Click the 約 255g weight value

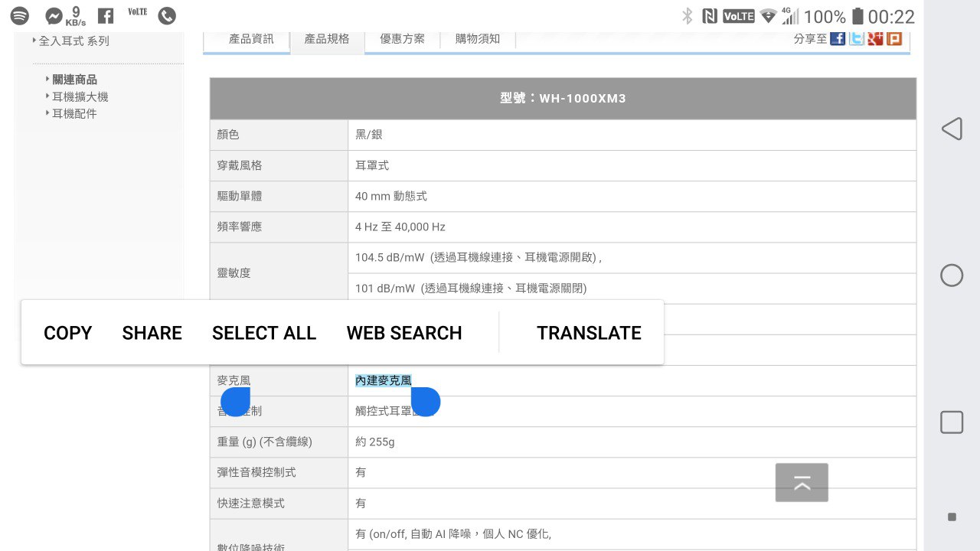click(x=375, y=442)
